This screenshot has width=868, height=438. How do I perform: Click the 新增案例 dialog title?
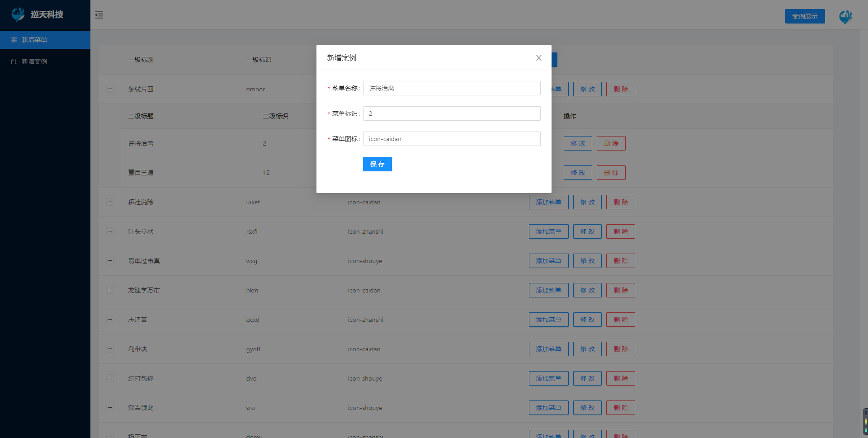pos(342,58)
